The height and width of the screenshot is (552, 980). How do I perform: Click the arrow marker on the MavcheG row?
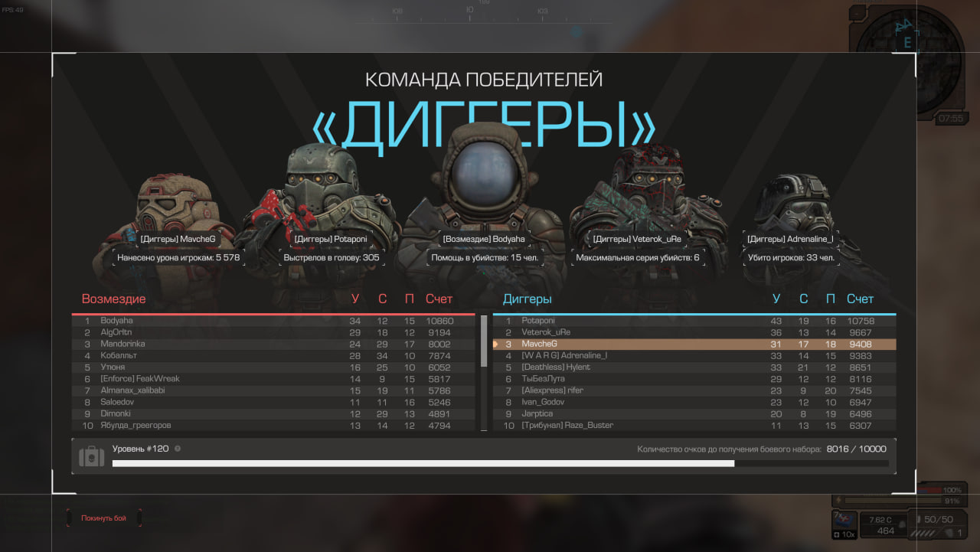(496, 344)
